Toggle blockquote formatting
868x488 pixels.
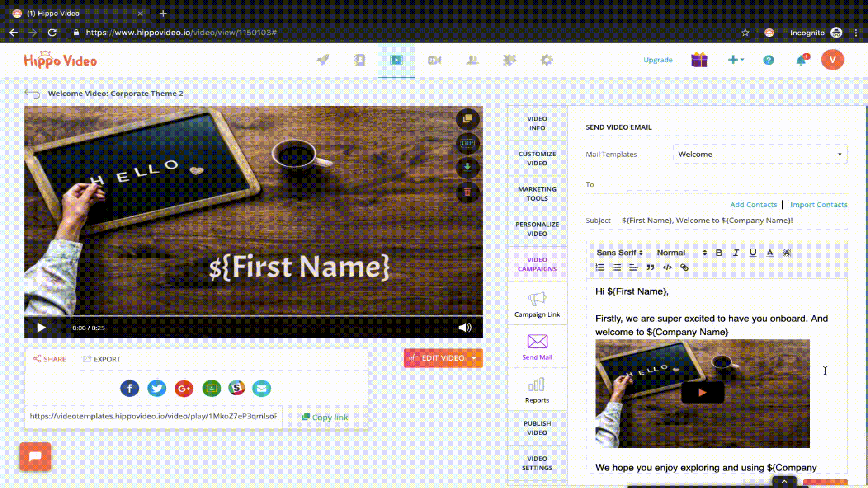[x=650, y=267]
